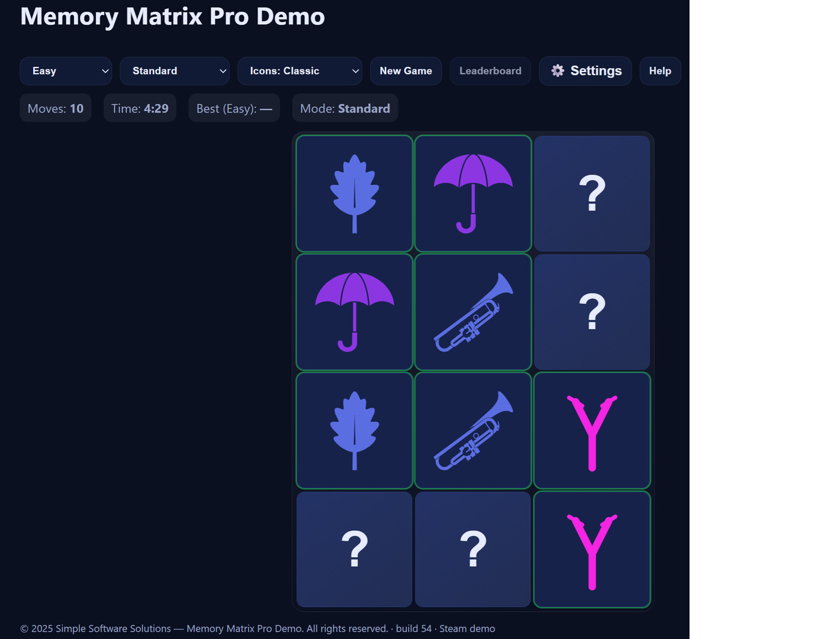This screenshot has width=840, height=639.
Task: Flip the second hidden card in the bottom row
Action: (473, 549)
